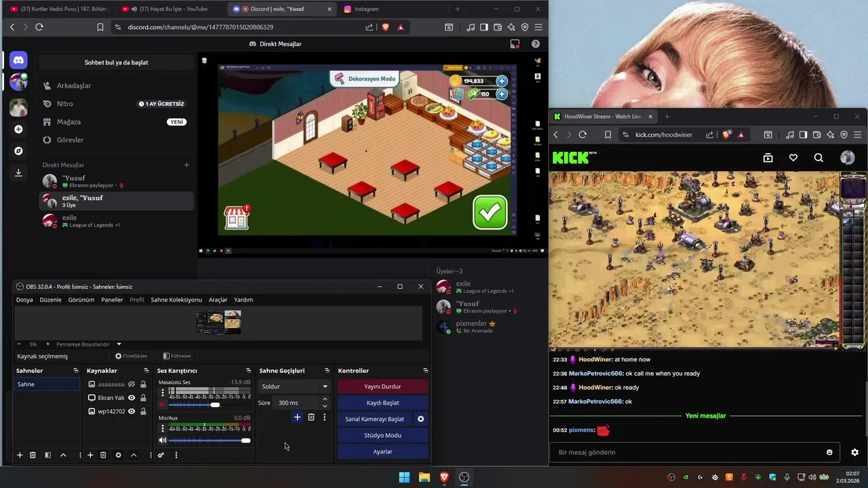Add a new source in Kaynaklar panel

tap(90, 455)
